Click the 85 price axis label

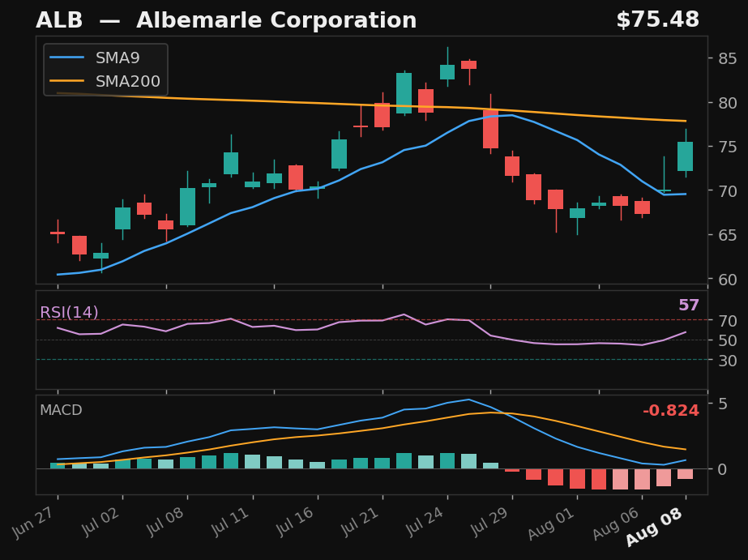[728, 58]
